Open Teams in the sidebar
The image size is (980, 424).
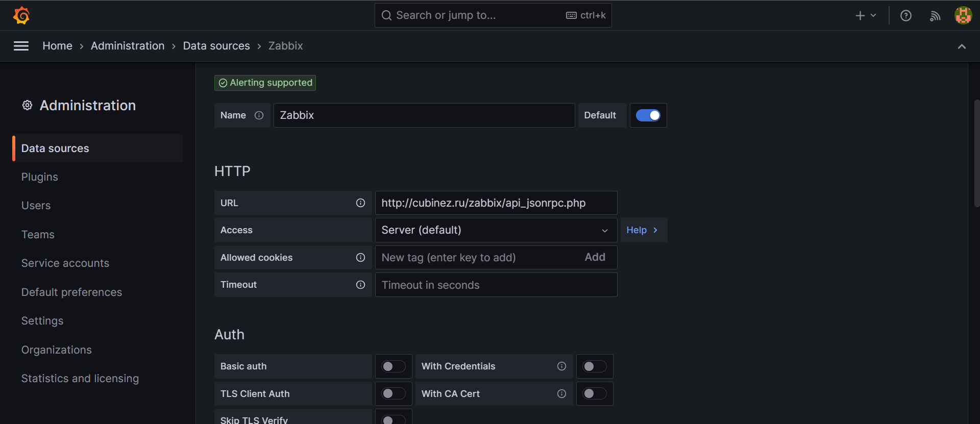[x=38, y=235]
